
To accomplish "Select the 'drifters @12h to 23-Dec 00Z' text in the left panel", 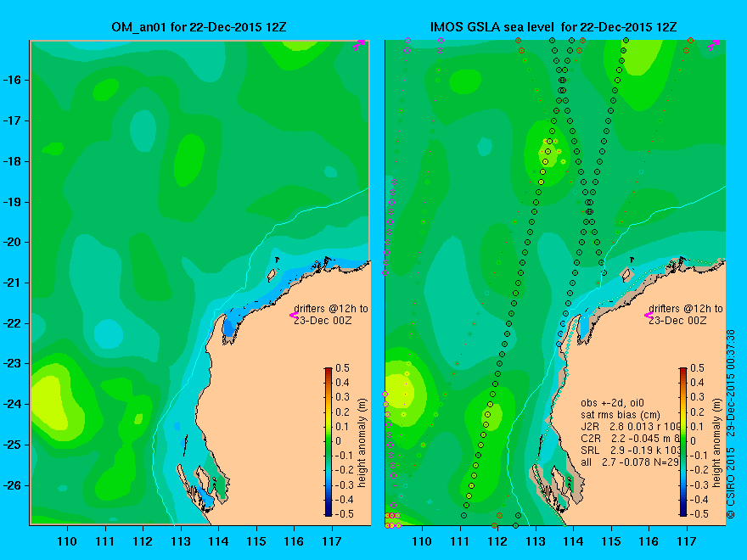I will [x=331, y=315].
